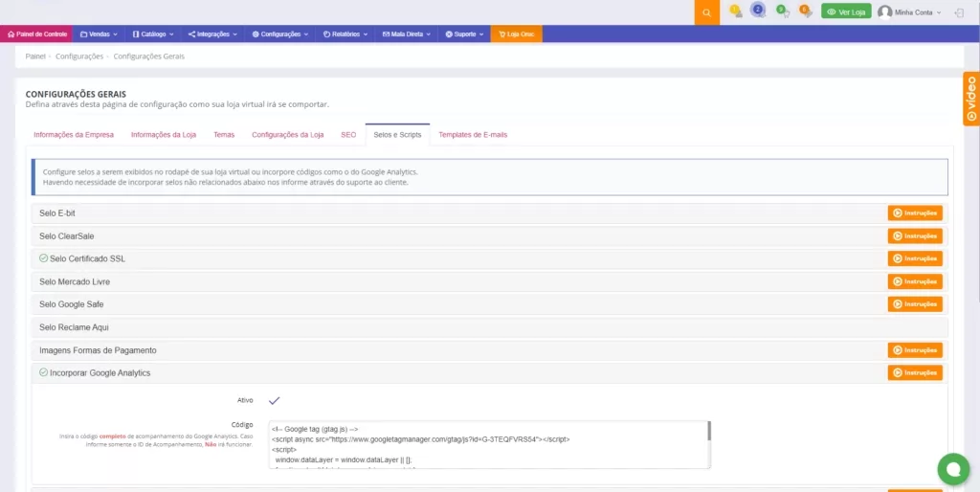Expand the Selo Mercado Livre section
This screenshot has width=980, height=492.
click(x=489, y=282)
